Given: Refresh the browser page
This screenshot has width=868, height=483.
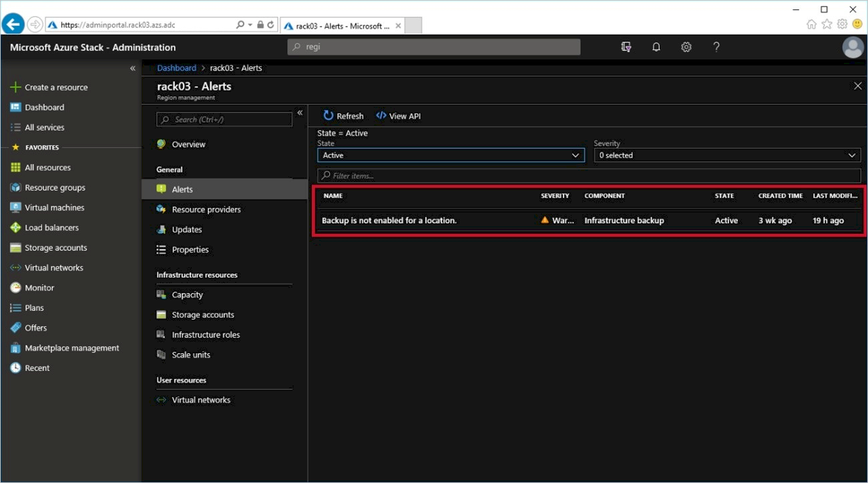Looking at the screenshot, I should (271, 25).
